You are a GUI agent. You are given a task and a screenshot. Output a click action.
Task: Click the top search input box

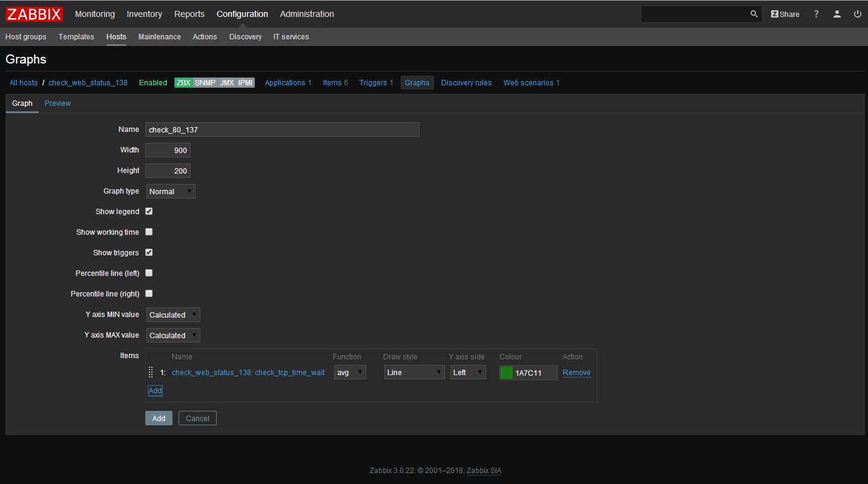pos(695,14)
